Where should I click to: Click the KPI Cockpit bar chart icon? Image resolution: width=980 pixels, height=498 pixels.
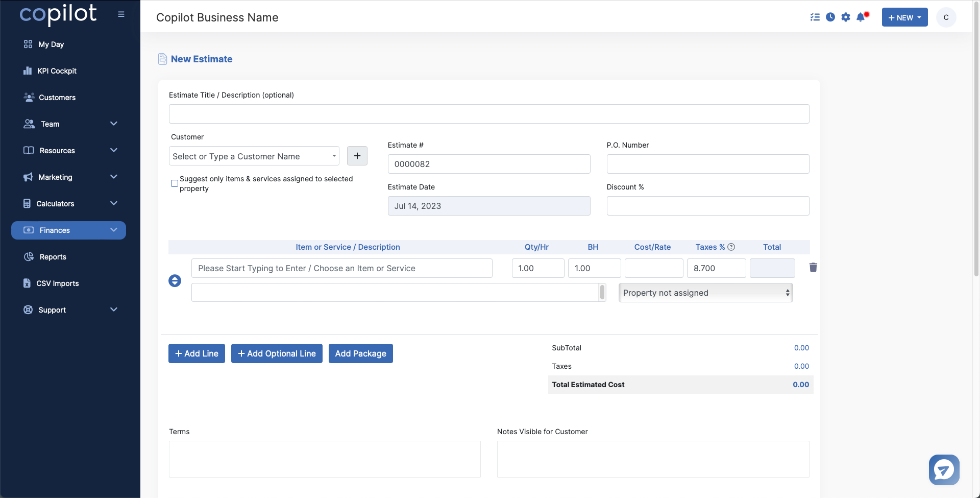(x=28, y=71)
